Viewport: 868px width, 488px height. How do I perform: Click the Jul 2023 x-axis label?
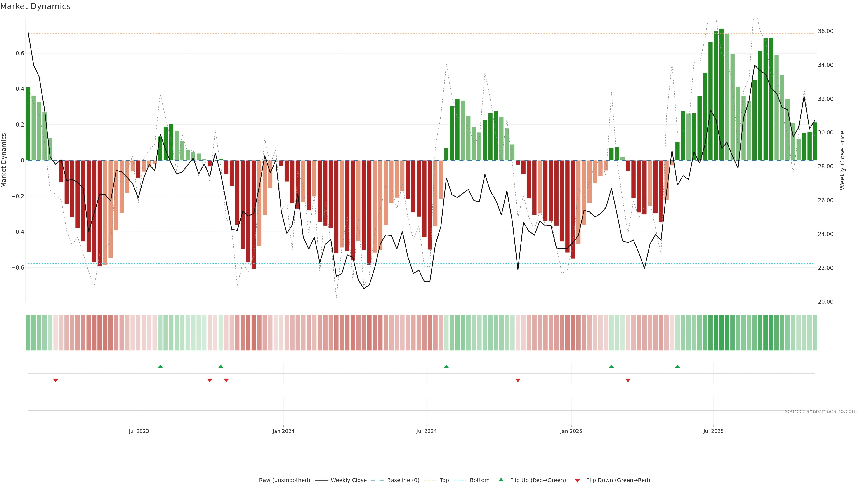pyautogui.click(x=139, y=431)
